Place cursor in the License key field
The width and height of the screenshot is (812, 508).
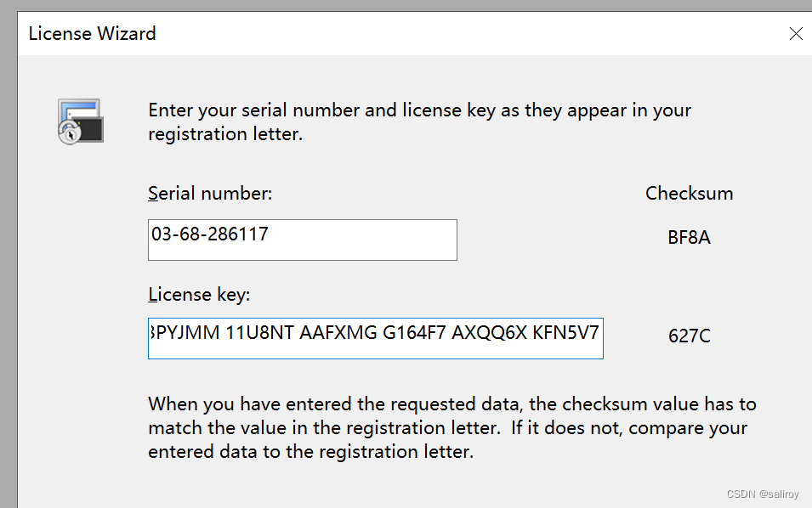(x=374, y=338)
